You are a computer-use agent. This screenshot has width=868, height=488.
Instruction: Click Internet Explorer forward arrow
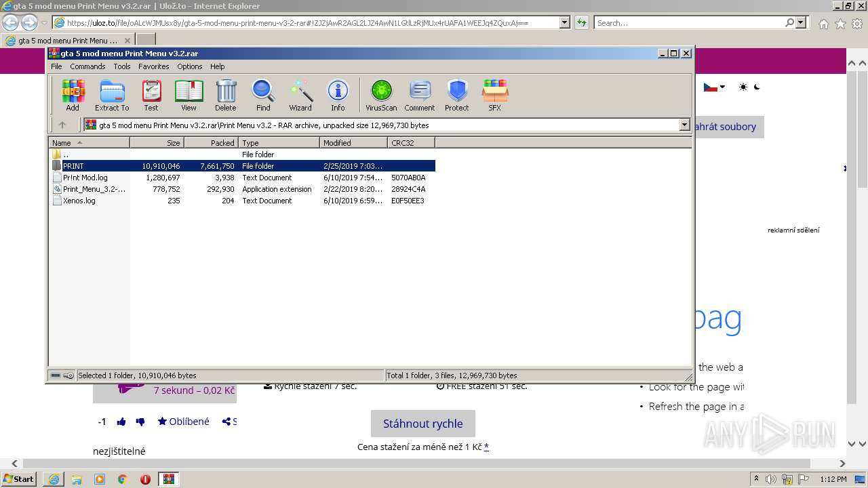29,22
